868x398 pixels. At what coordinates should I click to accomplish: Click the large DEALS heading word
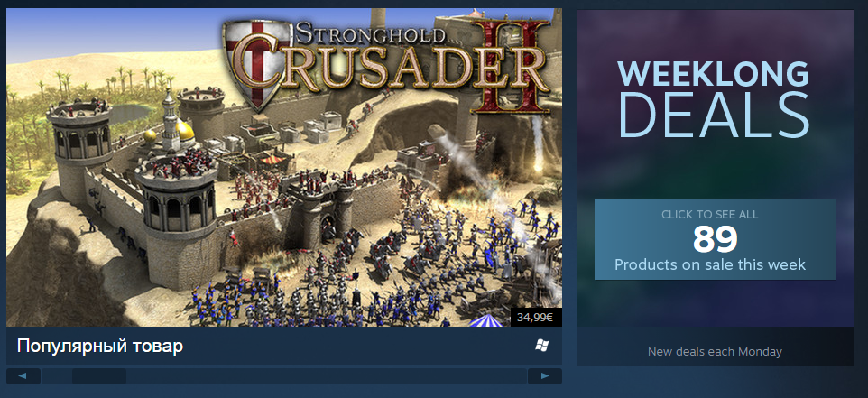pyautogui.click(x=714, y=116)
